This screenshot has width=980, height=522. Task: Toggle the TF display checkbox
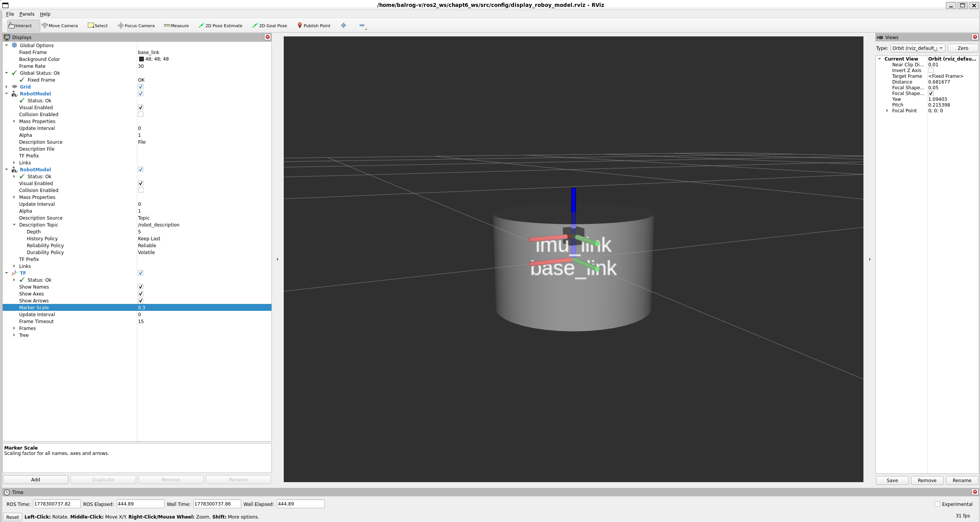(141, 273)
